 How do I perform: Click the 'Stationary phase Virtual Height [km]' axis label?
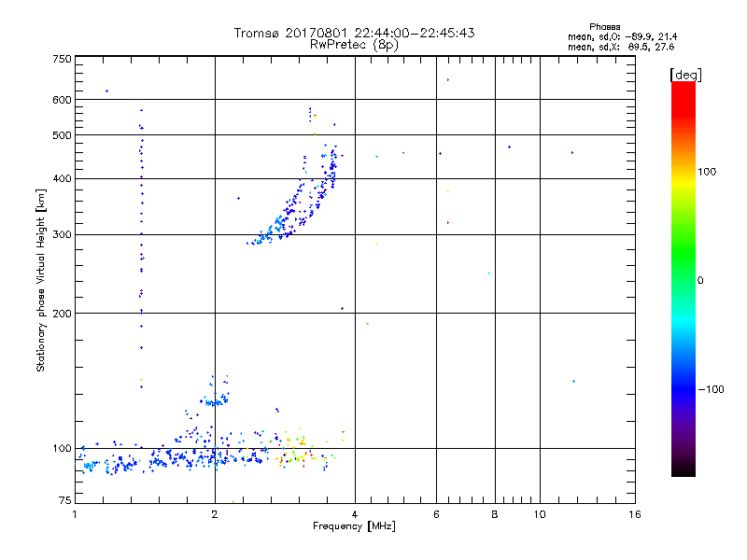click(x=41, y=281)
